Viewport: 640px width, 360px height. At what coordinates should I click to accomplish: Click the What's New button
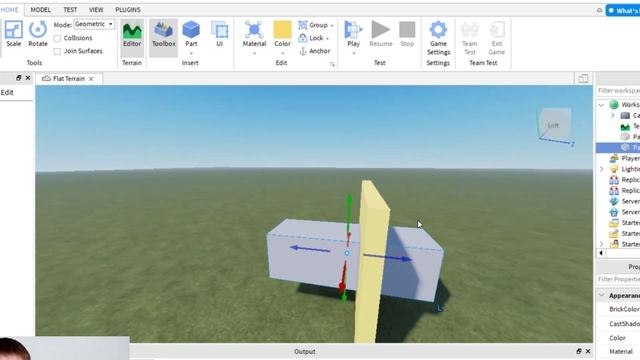(623, 10)
